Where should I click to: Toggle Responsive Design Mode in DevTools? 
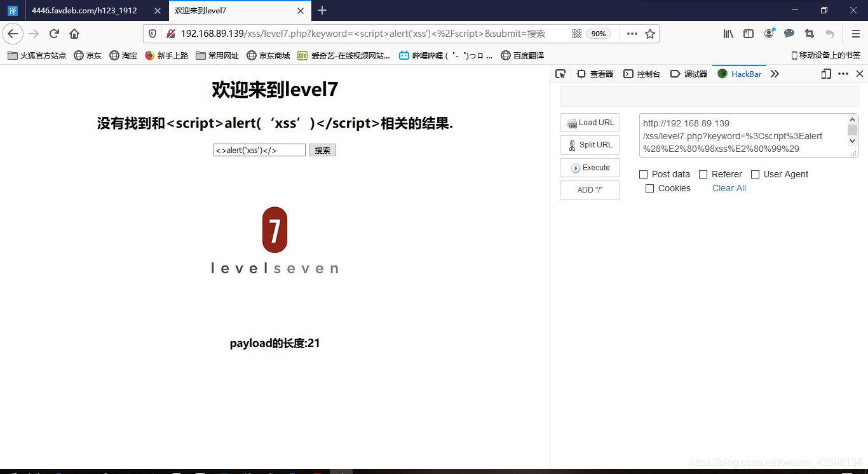pyautogui.click(x=825, y=74)
